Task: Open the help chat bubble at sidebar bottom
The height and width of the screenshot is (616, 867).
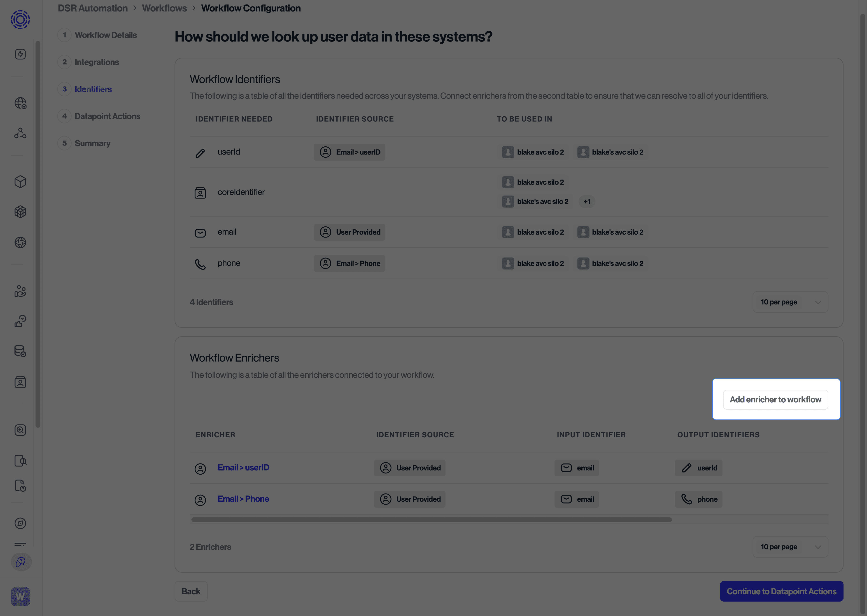Action: [x=20, y=562]
